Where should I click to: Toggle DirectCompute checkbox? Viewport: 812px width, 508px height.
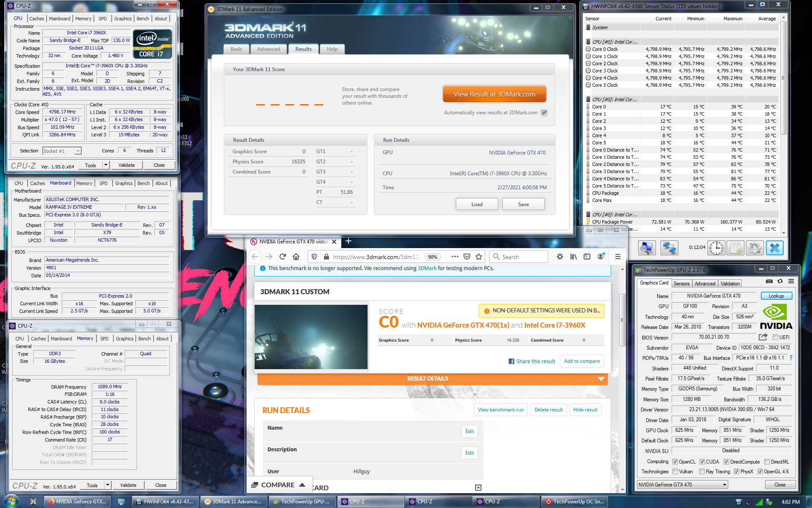point(726,462)
